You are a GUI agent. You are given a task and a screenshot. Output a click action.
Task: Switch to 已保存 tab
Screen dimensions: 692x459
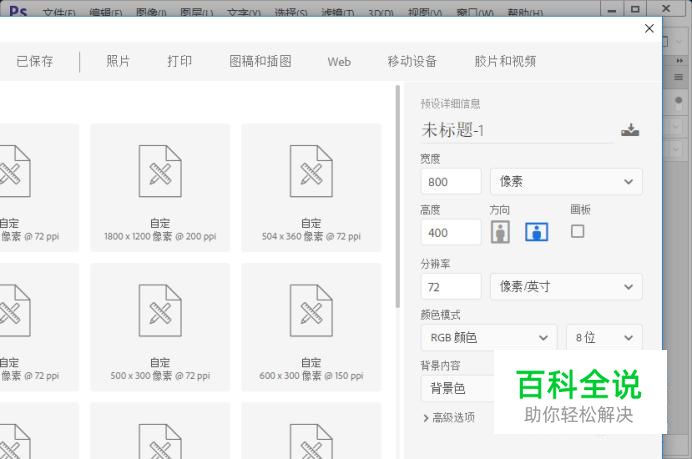click(35, 61)
